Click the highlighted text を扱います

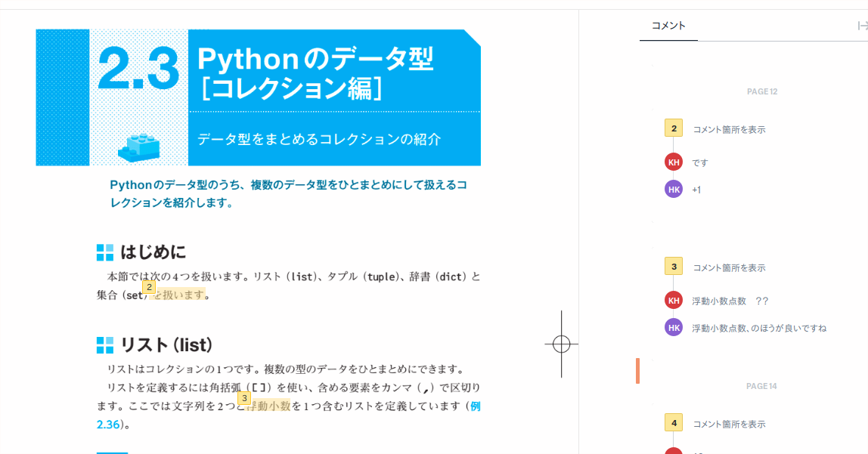[178, 295]
